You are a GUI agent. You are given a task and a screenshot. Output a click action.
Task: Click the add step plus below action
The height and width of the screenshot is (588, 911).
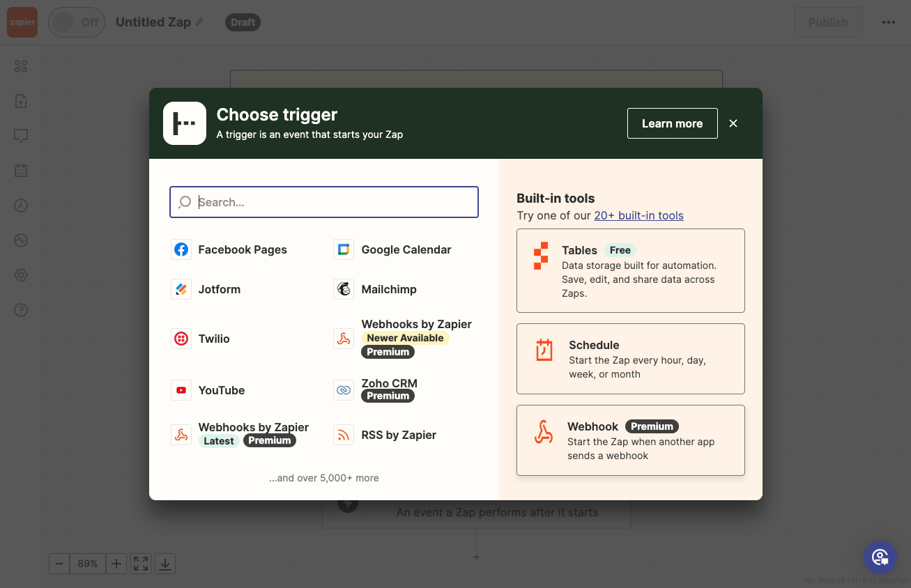(x=477, y=557)
